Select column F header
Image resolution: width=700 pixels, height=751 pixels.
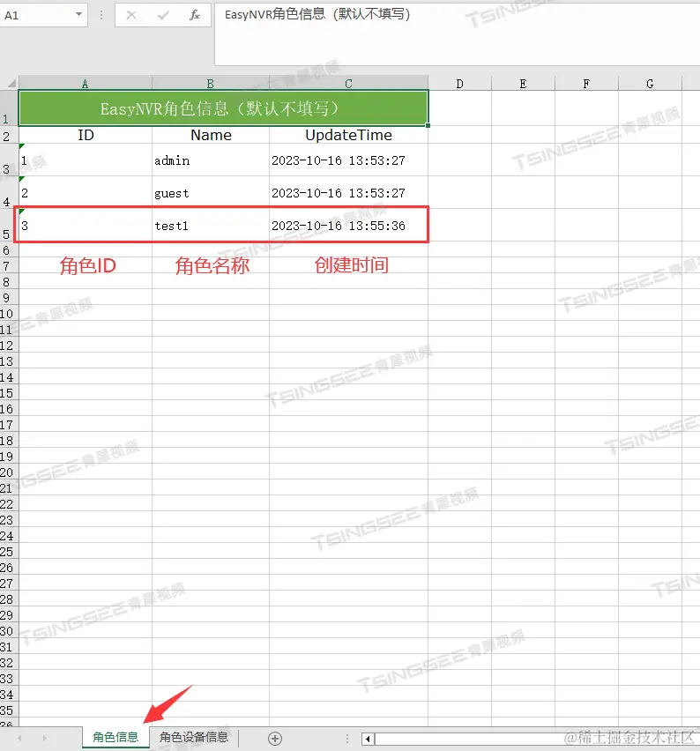click(x=586, y=84)
